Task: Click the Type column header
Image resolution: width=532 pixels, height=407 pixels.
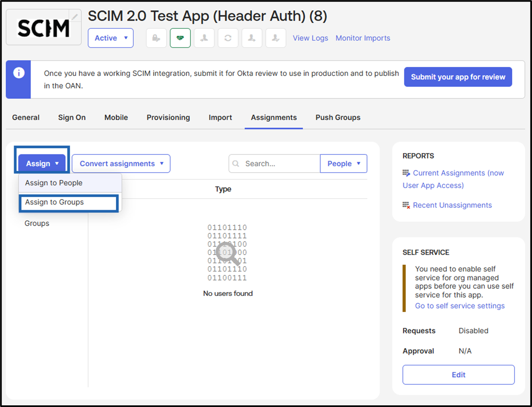Action: click(223, 189)
